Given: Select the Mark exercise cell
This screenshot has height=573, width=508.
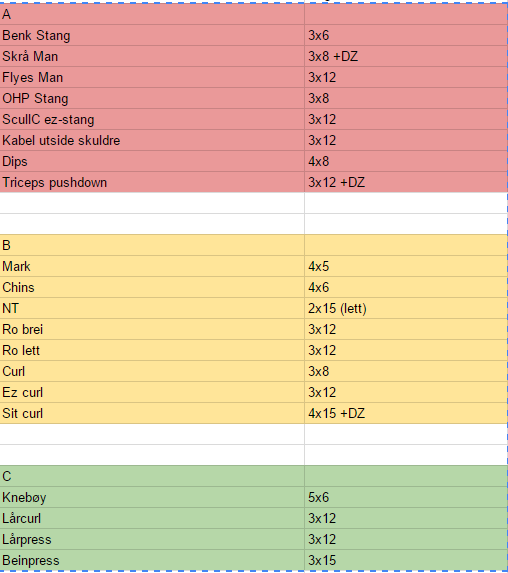Looking at the screenshot, I should pyautogui.click(x=152, y=266).
